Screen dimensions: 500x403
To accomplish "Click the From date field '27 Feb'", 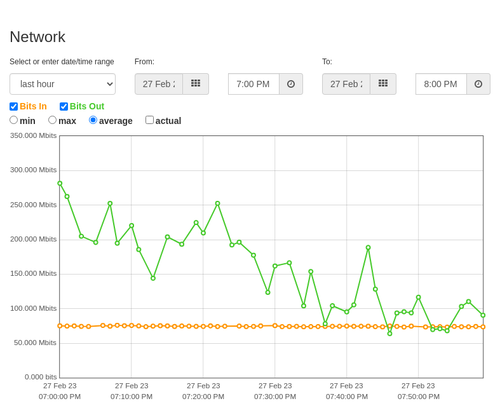I will click(159, 84).
